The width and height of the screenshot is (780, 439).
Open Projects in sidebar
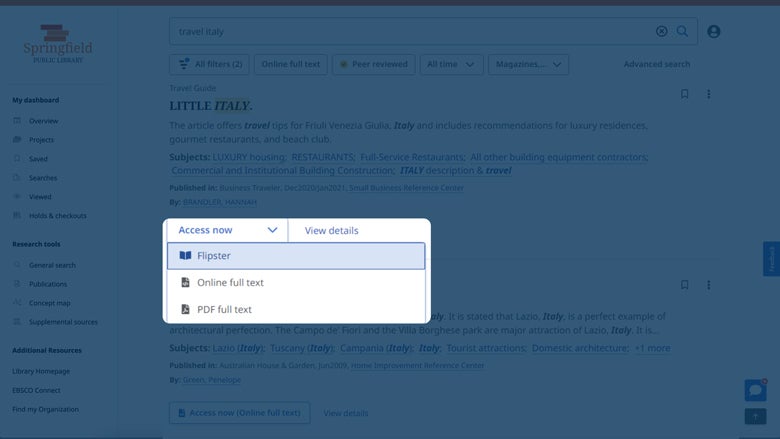[x=41, y=140]
